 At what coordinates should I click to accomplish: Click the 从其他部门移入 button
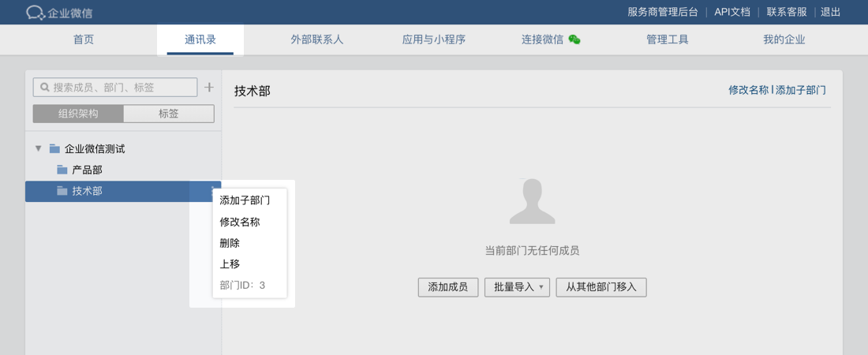click(601, 287)
